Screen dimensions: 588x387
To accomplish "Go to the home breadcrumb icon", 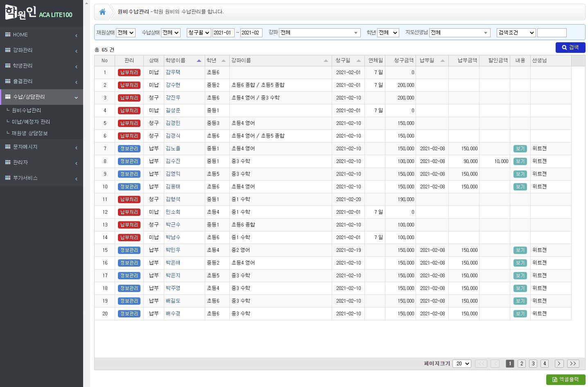I will coord(102,12).
